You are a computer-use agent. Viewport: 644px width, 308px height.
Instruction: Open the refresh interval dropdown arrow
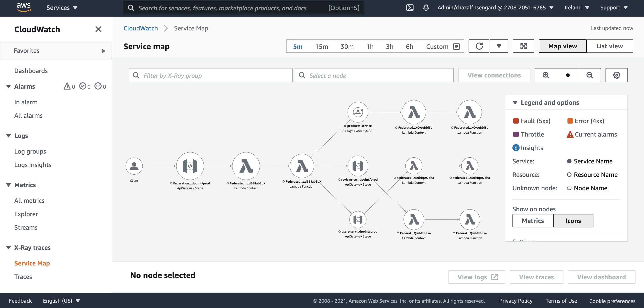(499, 46)
